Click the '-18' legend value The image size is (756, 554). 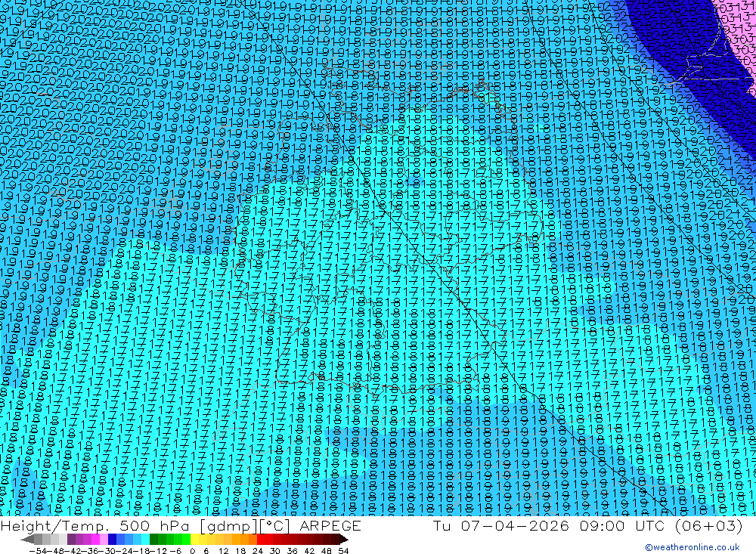point(144,551)
